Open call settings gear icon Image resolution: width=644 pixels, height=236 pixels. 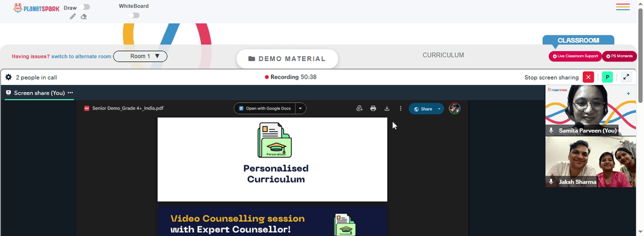click(x=8, y=77)
